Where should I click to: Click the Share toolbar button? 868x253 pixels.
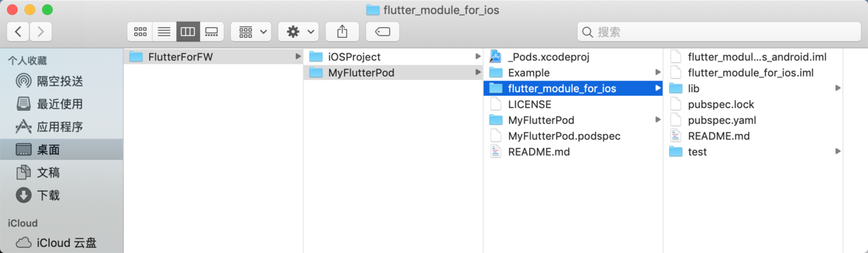342,32
